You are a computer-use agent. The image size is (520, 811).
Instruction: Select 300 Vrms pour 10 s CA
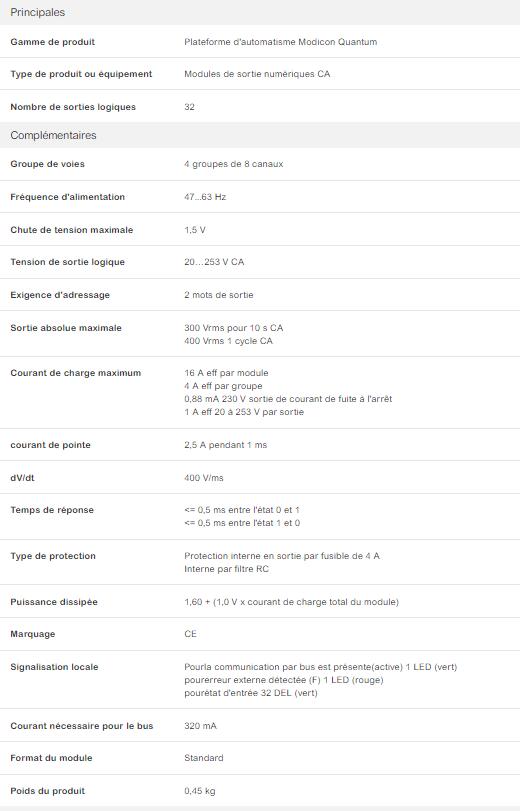coord(234,328)
